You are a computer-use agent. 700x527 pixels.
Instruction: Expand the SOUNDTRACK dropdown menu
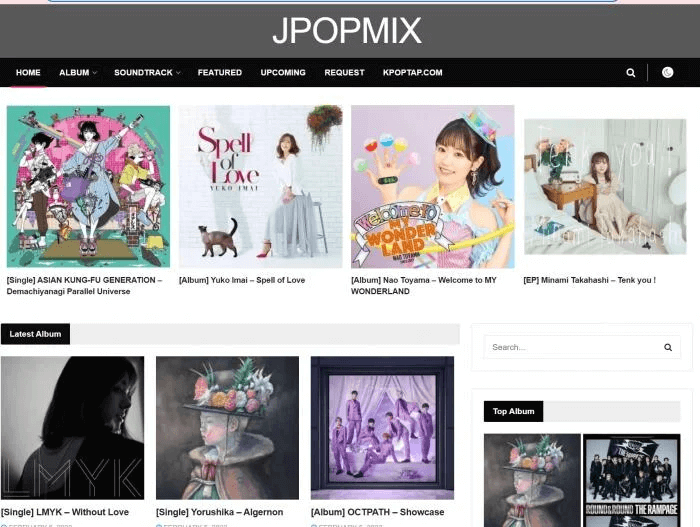click(147, 72)
